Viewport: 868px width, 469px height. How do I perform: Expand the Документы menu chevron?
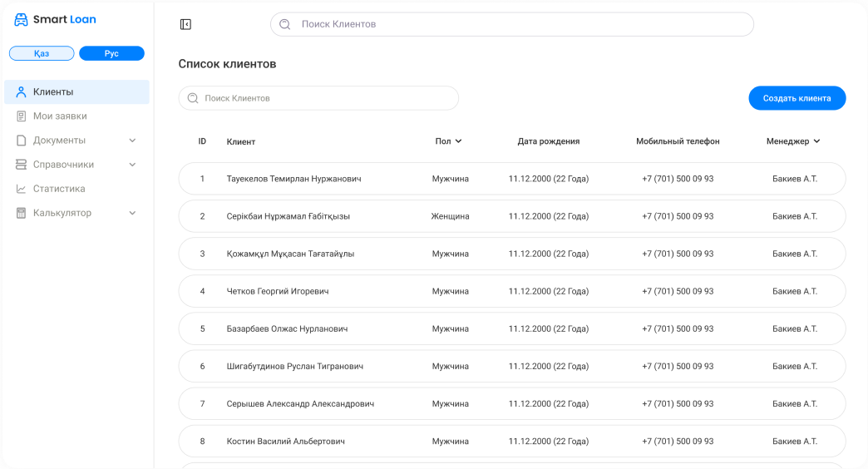[x=132, y=141]
